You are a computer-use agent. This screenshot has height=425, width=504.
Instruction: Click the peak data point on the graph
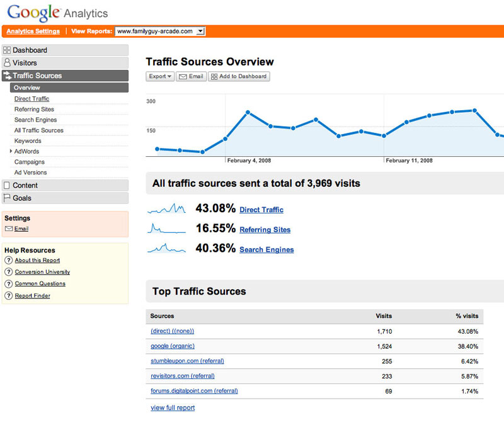pyautogui.click(x=474, y=110)
